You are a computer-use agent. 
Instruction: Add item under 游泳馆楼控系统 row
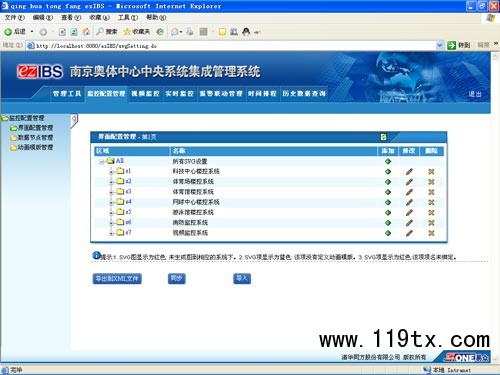(388, 213)
